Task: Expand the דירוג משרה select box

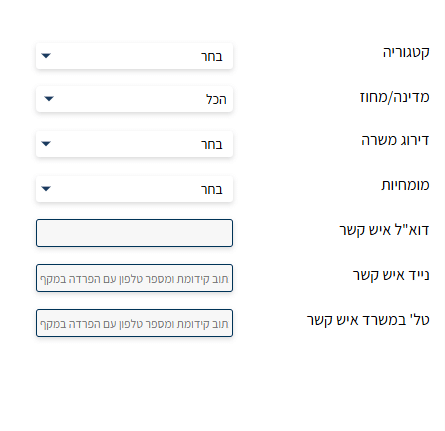Action: [x=134, y=144]
